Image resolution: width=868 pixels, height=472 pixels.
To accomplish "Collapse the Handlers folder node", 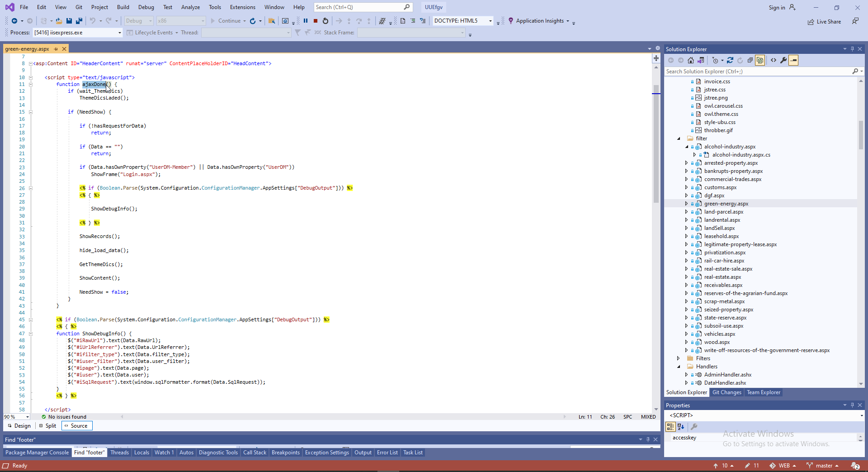I will click(x=679, y=367).
